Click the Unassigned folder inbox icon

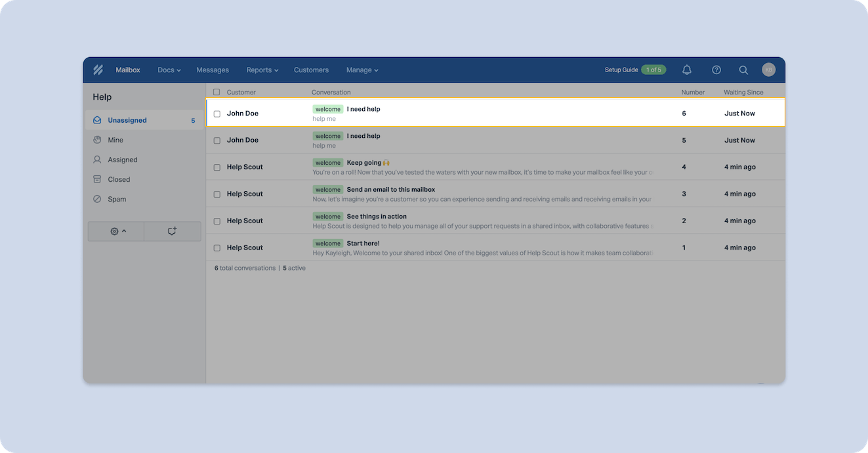pos(97,120)
